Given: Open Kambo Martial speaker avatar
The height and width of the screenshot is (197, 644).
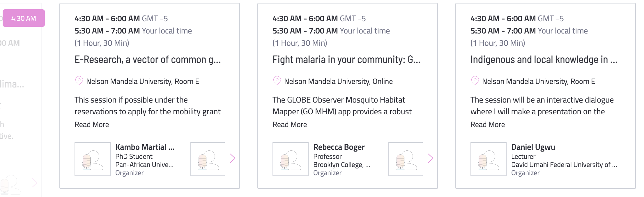Looking at the screenshot, I should (93, 159).
